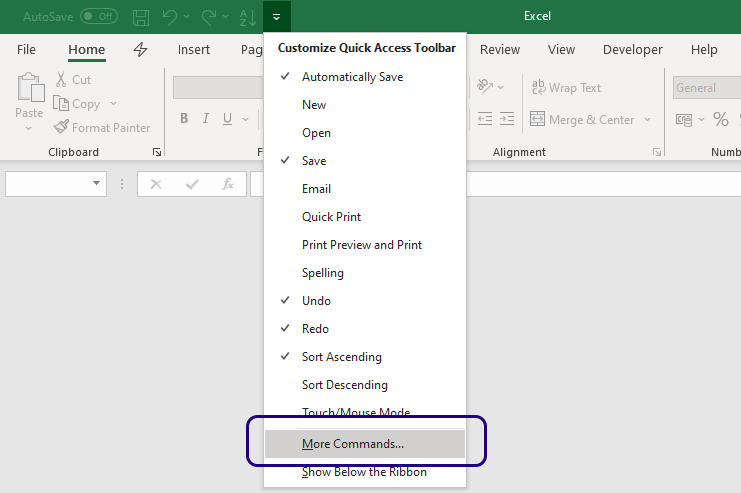Click the Redo arrow icon
This screenshot has width=741, height=493.
(209, 17)
